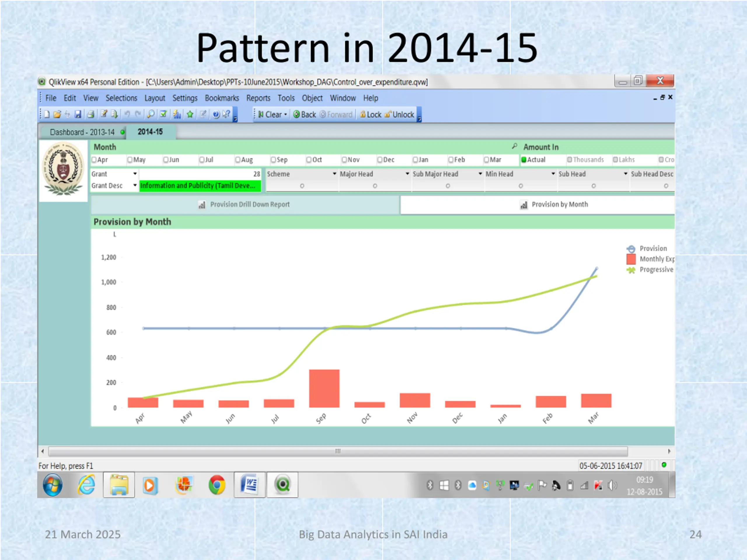Viewport: 747px width, 560px height.
Task: Click the Reload script toolbar icon
Action: tap(114, 114)
